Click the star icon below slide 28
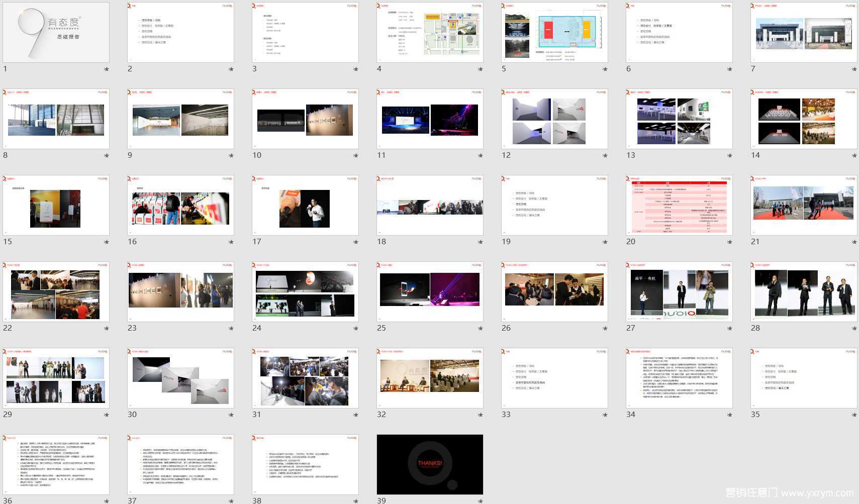Image resolution: width=859 pixels, height=504 pixels. (854, 329)
